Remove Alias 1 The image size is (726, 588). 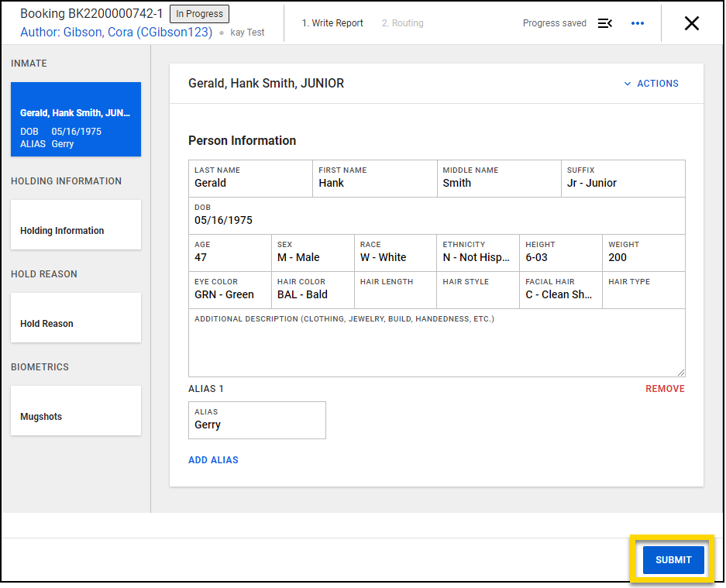pos(665,389)
